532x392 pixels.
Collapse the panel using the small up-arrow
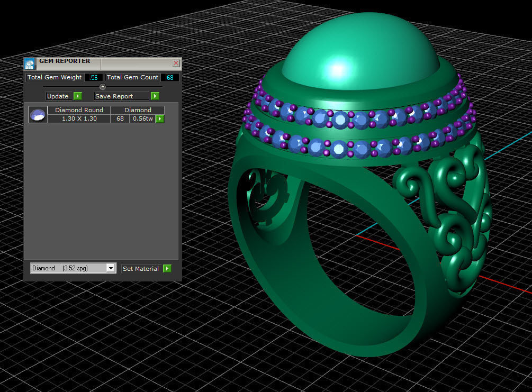point(103,87)
